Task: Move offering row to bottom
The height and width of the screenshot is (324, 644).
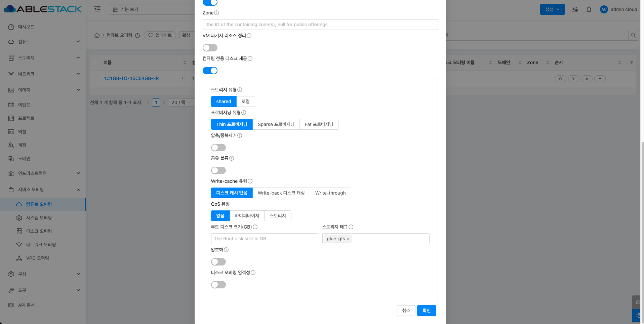Action: 574,79
